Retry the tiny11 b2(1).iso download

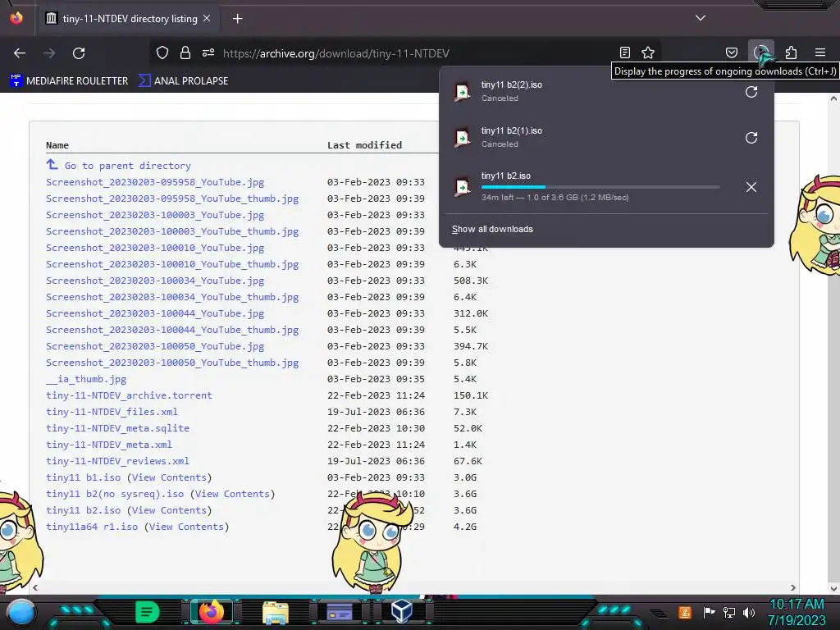click(x=751, y=138)
